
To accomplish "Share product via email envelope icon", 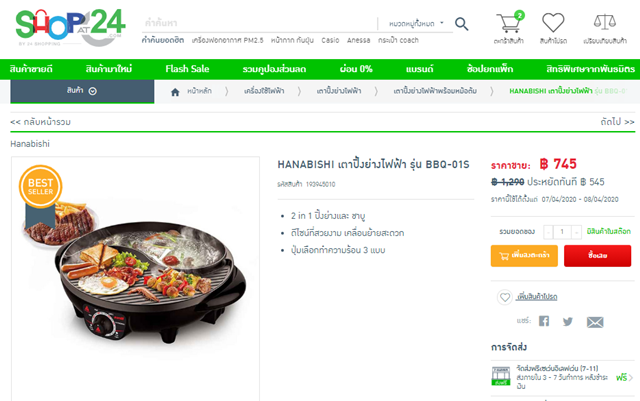I will click(x=595, y=322).
